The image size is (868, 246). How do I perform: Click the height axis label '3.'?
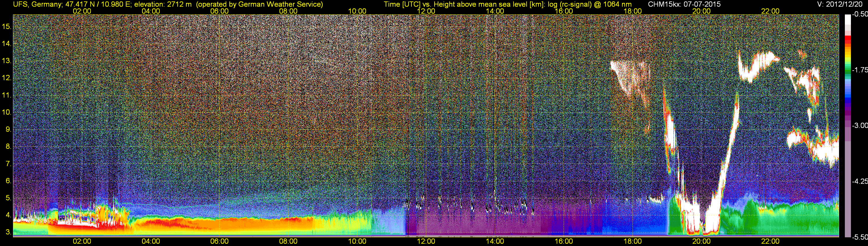8,232
